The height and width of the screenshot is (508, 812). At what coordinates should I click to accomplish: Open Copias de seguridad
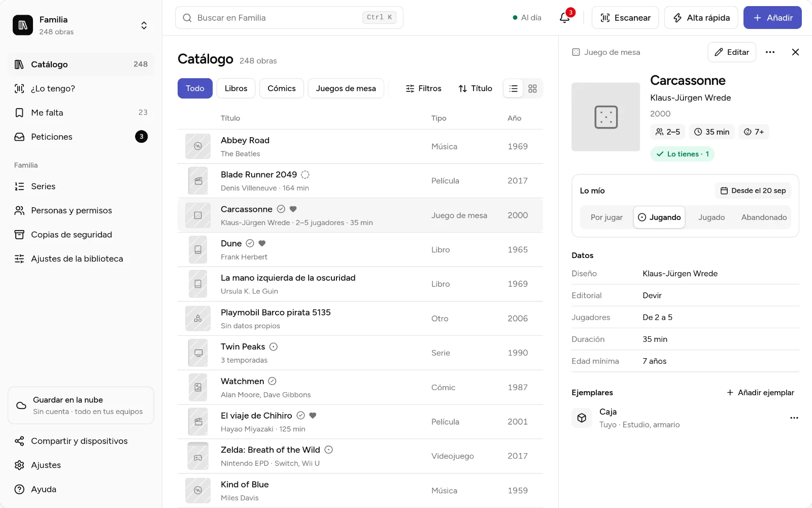pyautogui.click(x=81, y=235)
